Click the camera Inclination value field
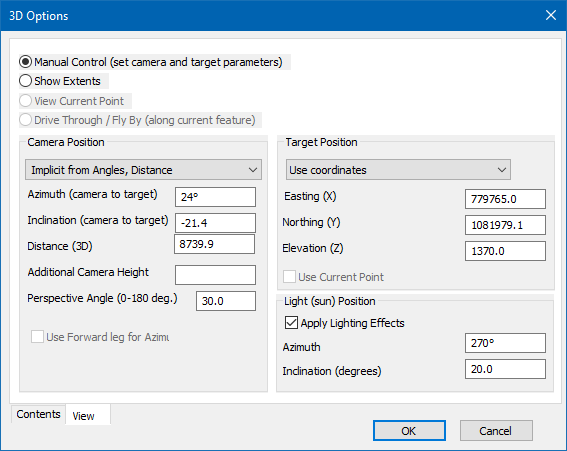Viewport: 567px width, 451px height. click(215, 223)
